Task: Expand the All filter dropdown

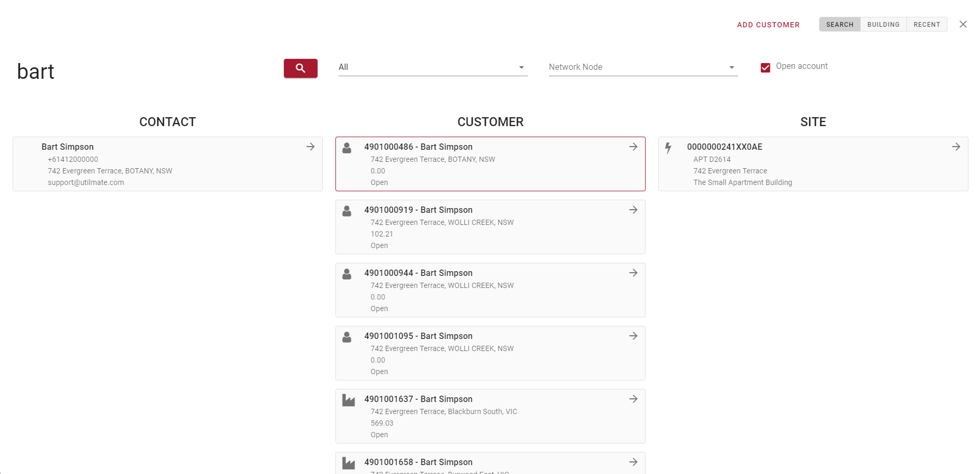Action: (x=433, y=67)
